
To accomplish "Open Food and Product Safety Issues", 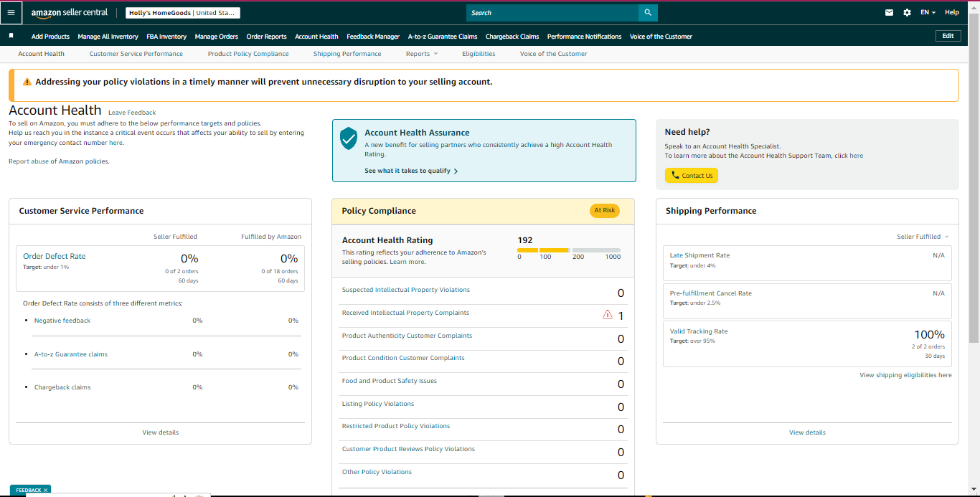I will 390,381.
